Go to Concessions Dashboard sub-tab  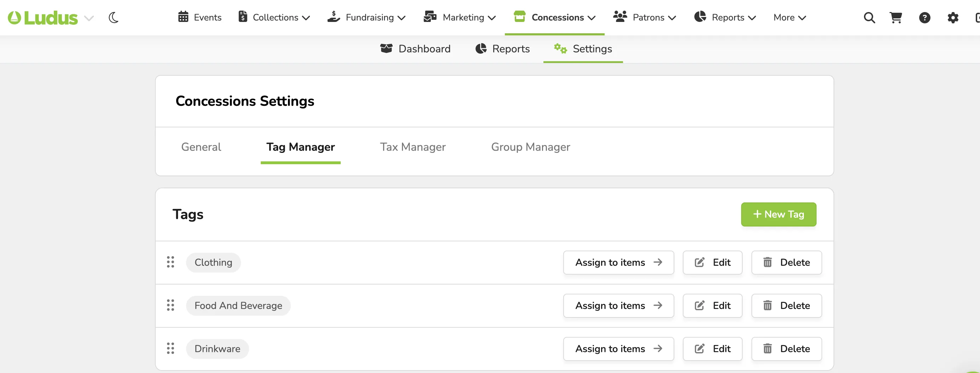pos(415,49)
